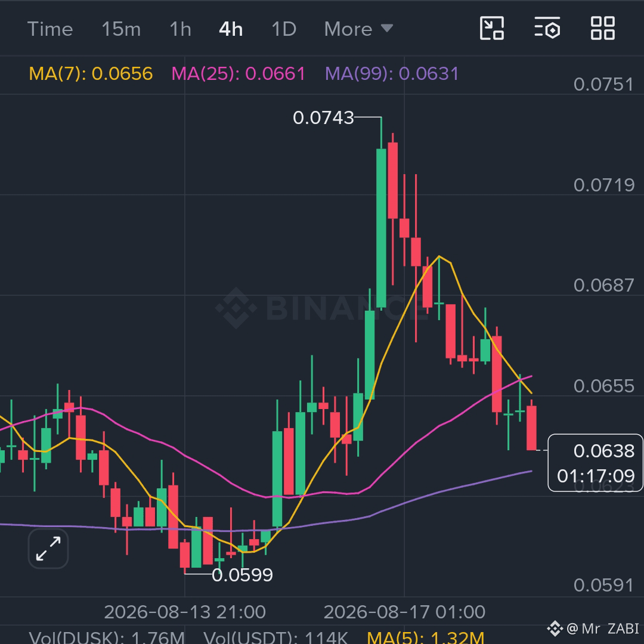The height and width of the screenshot is (644, 644).
Task: Open the More intervals dropdown
Action: pyautogui.click(x=358, y=29)
